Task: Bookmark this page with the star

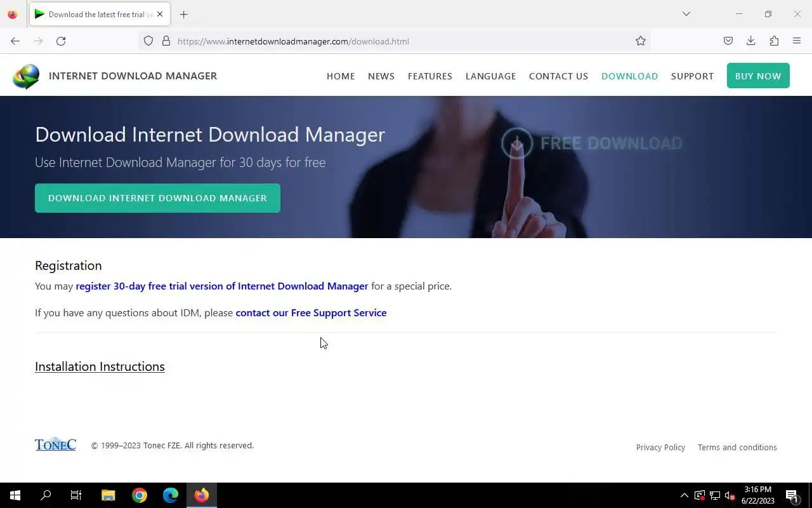Action: click(x=641, y=41)
